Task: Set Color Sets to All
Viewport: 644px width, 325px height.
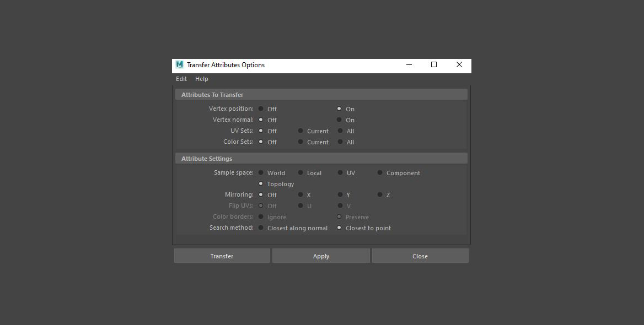Action: tap(340, 142)
